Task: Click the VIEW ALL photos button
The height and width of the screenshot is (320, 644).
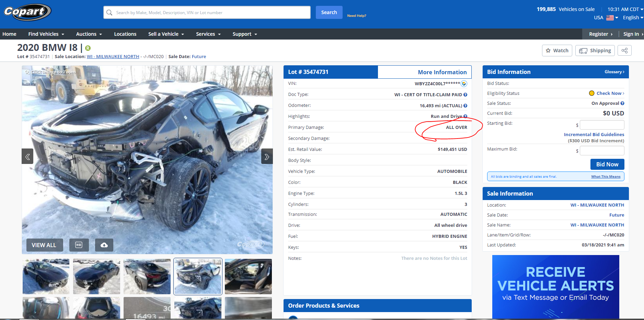Action: pos(44,245)
